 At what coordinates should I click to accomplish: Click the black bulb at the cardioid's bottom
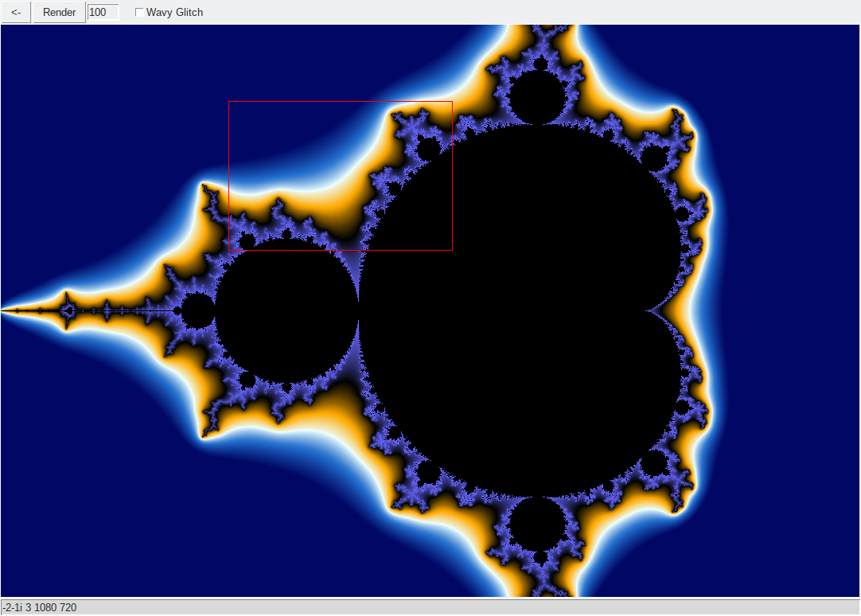click(x=538, y=524)
